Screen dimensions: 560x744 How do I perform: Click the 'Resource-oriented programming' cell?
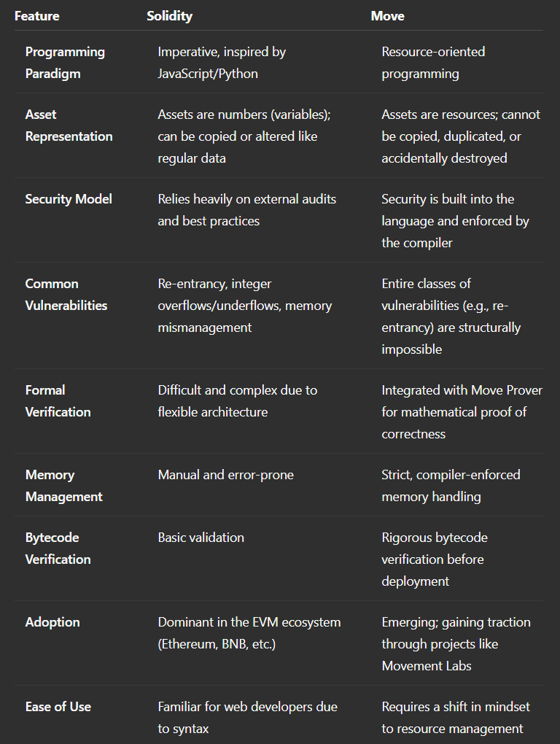[x=433, y=63]
